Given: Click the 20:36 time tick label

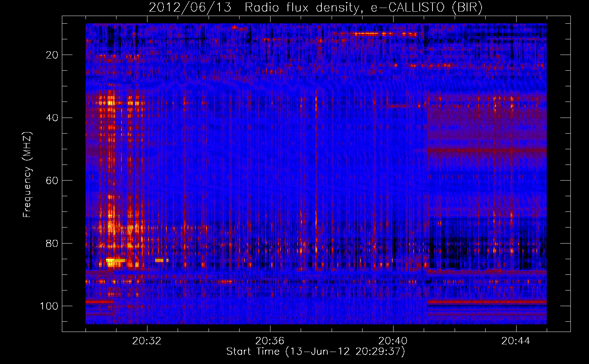Looking at the screenshot, I should tap(270, 341).
